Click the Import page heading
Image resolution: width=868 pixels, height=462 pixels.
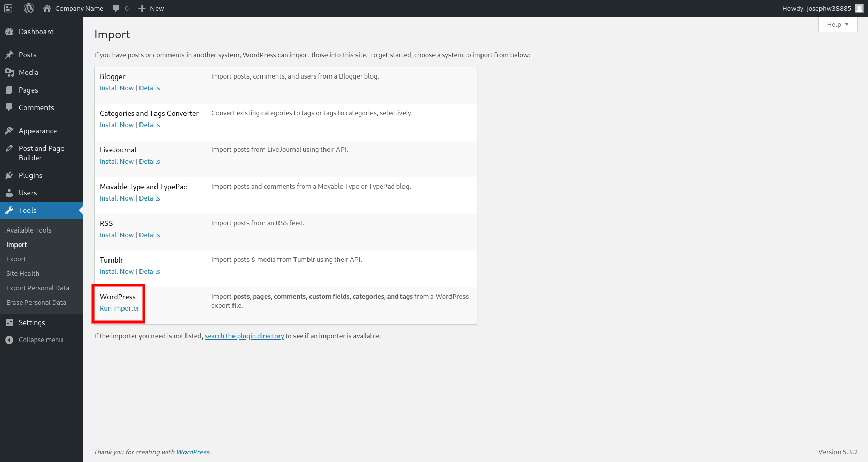coord(112,34)
